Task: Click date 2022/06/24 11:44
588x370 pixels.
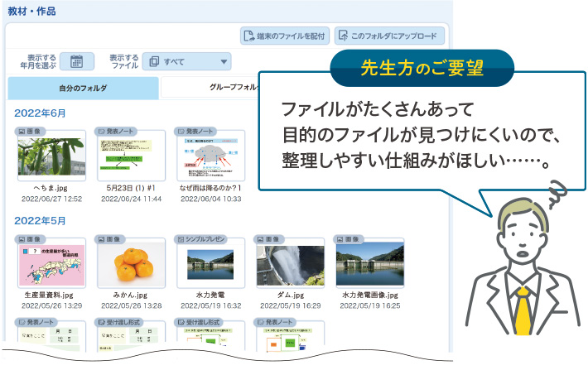Action: [x=131, y=199]
